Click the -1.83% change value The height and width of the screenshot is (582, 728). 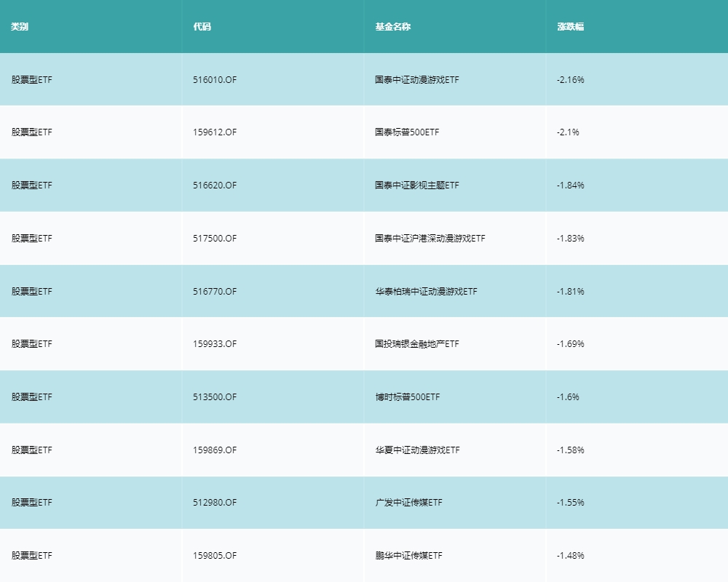point(571,238)
